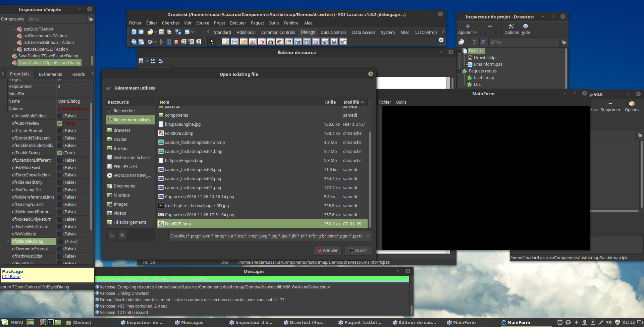The height and width of the screenshot is (327, 644).
Task: Switch to the Messages taskbar window button
Action: click(x=189, y=322)
